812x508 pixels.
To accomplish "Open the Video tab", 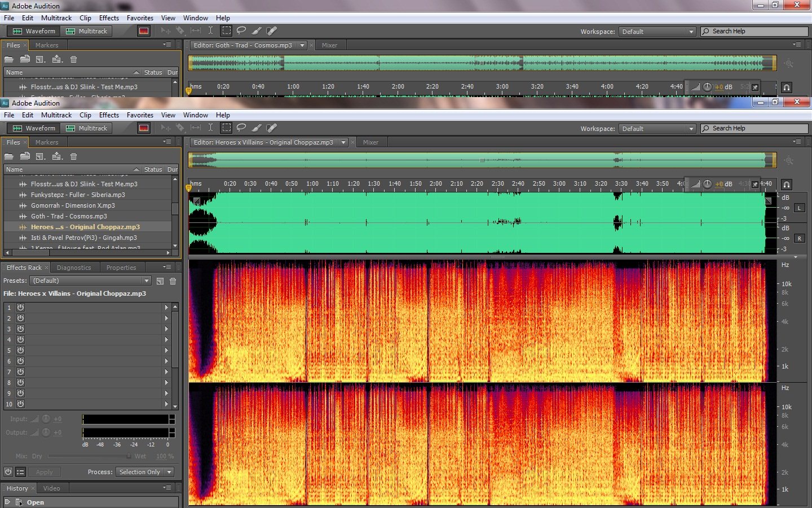I will point(51,488).
